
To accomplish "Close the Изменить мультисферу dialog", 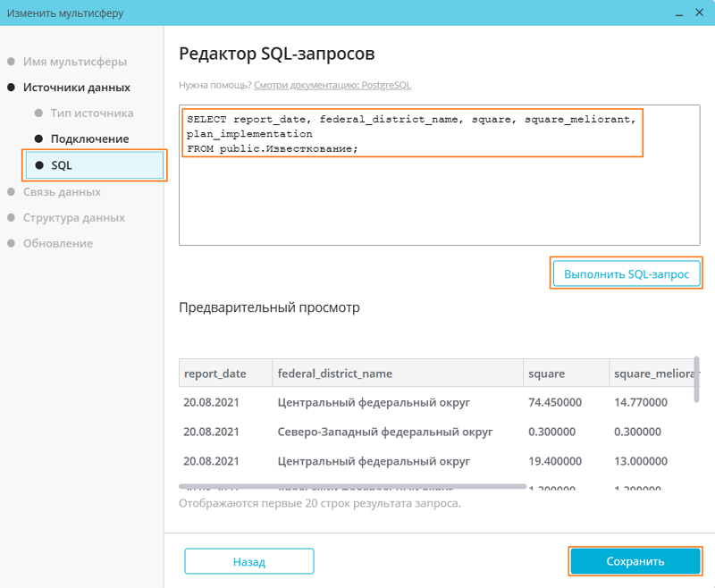I will [699, 13].
